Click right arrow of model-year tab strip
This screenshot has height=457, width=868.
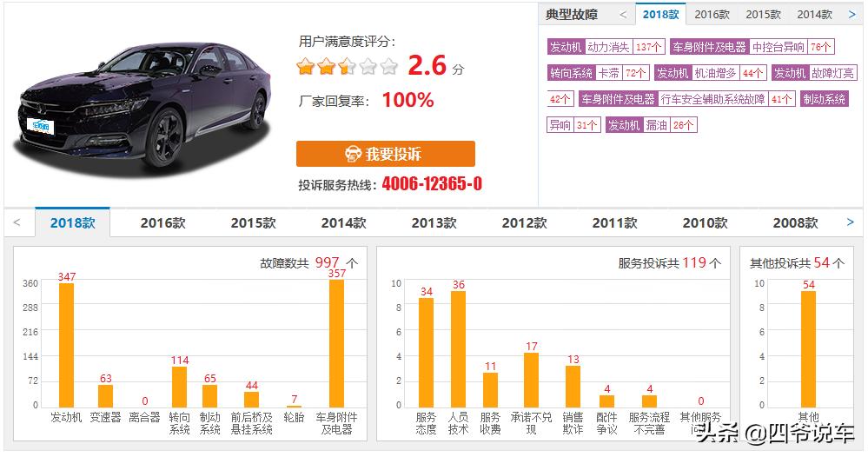click(x=851, y=222)
